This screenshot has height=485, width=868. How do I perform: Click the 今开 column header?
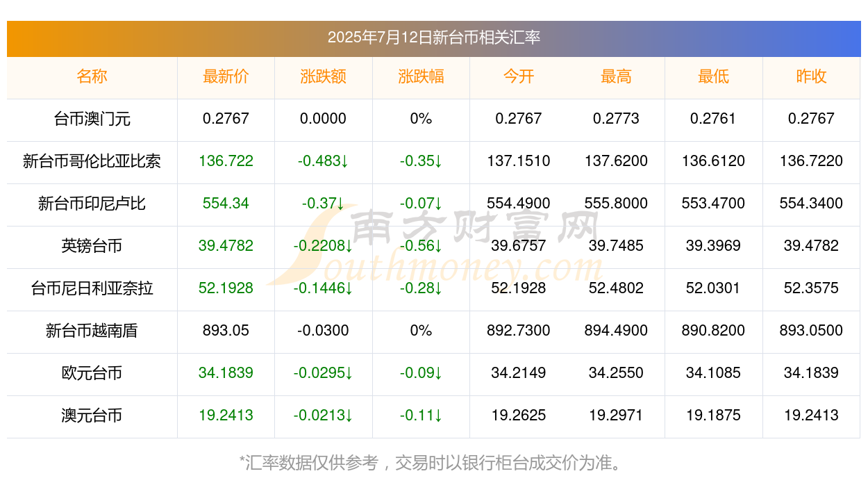point(519,76)
